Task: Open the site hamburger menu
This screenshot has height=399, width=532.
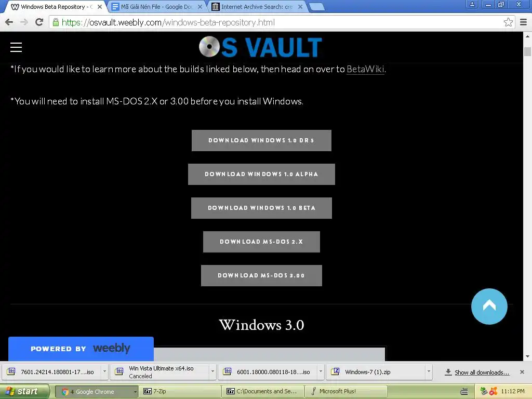Action: tap(16, 47)
